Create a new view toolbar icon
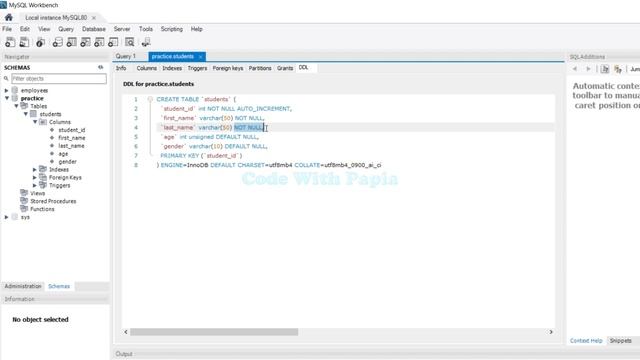640x360 pixels. (85, 42)
